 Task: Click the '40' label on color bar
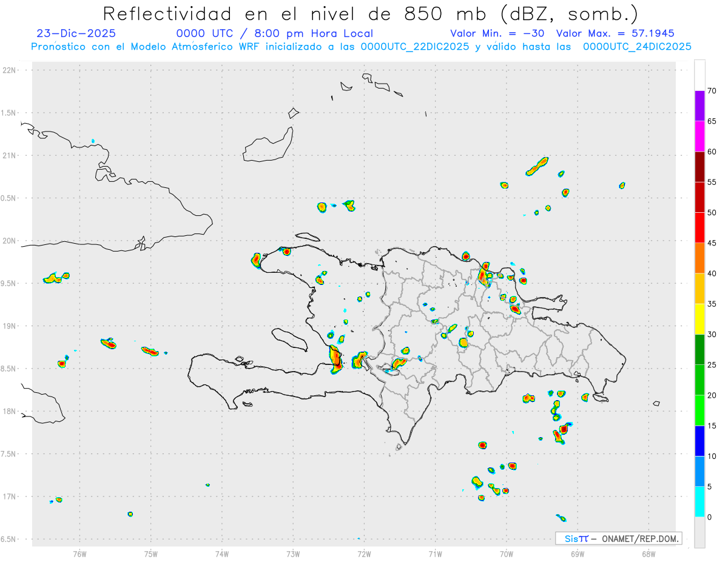[x=712, y=273]
